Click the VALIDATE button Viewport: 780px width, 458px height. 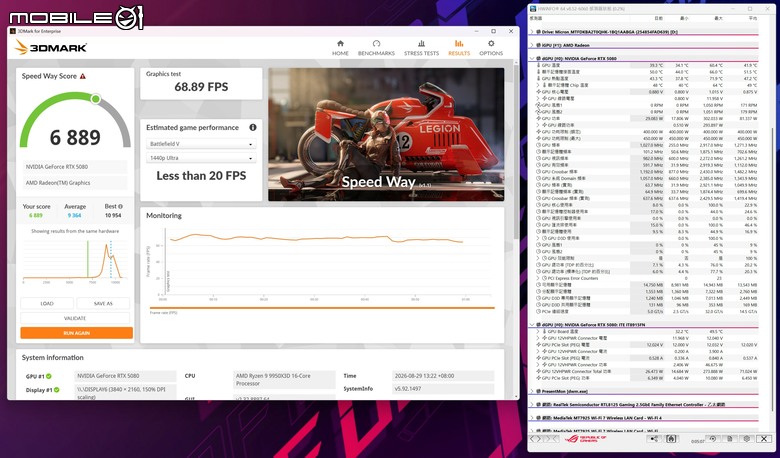75,318
